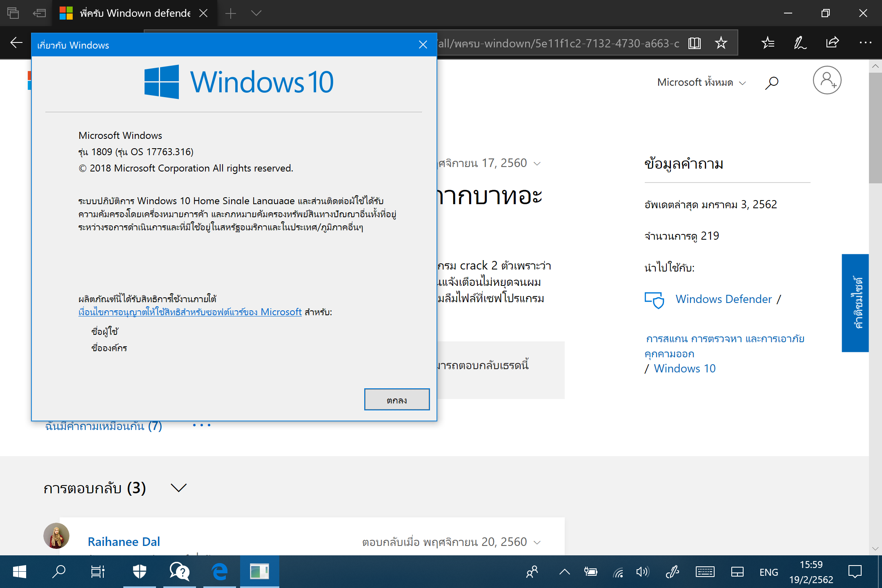The image size is (882, 588).
Task: Select the พี่ครับ Window defender tab
Action: pyautogui.click(x=135, y=13)
